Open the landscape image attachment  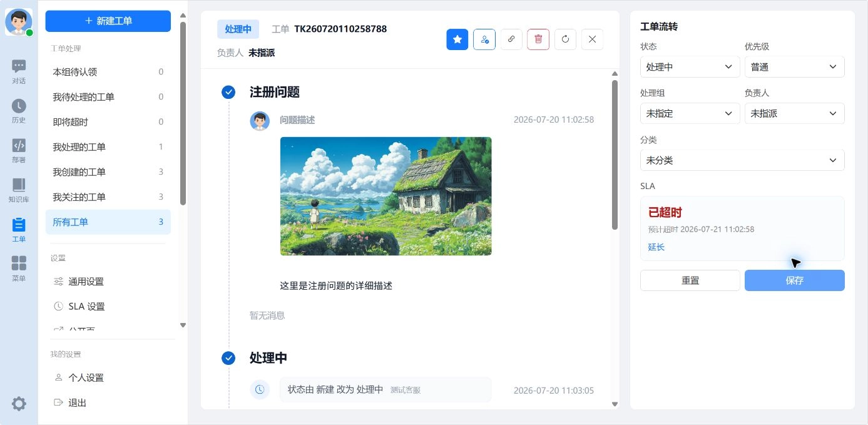[385, 196]
